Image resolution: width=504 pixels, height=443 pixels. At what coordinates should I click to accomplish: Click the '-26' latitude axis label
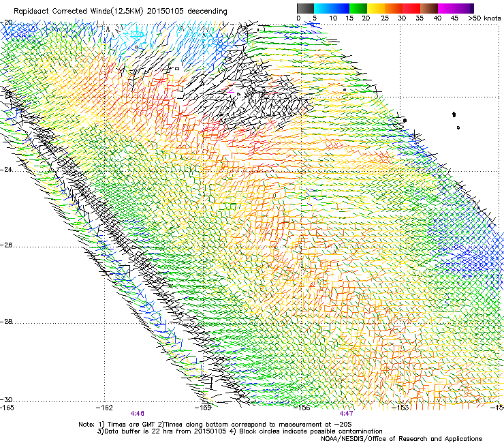click(x=6, y=245)
